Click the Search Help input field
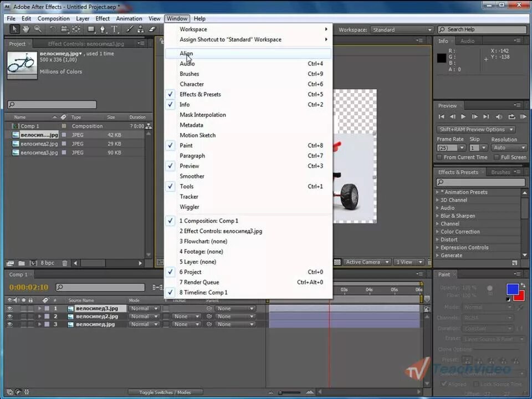Viewport: 532px width, 399px height. coord(483,29)
